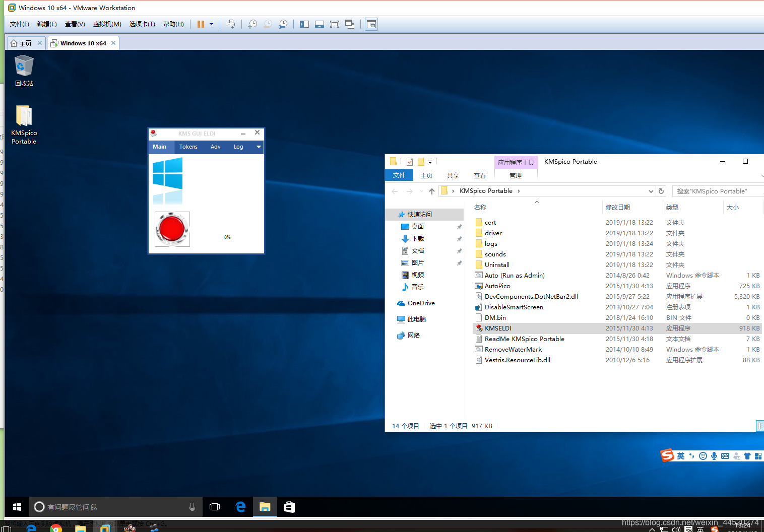Image resolution: width=764 pixels, height=532 pixels.
Task: Enter full screen mode in VMware
Action: click(335, 24)
